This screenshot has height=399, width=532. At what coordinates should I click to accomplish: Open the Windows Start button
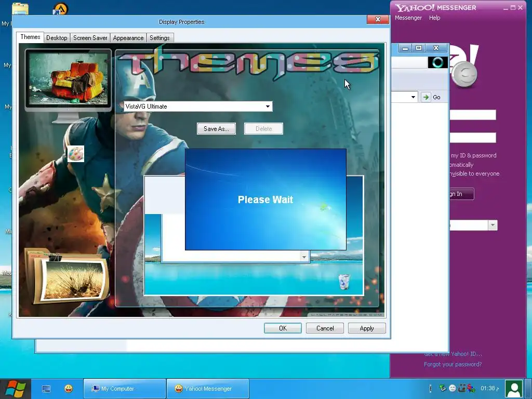tap(16, 389)
